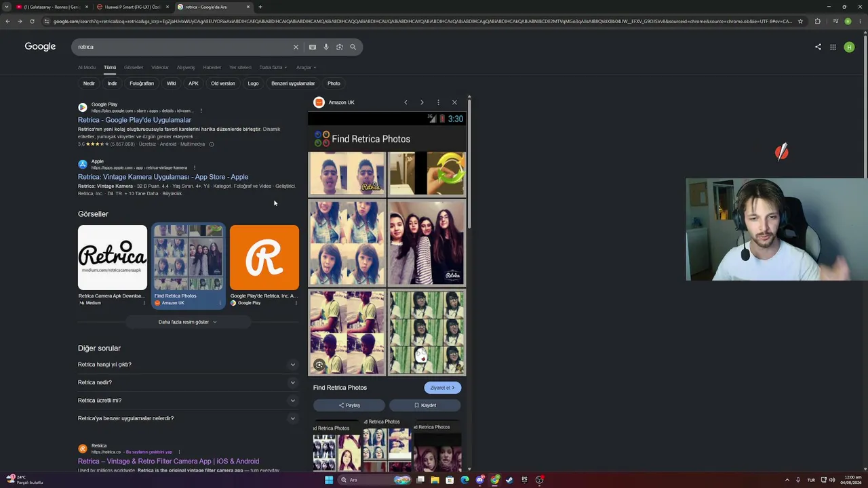Image resolution: width=868 pixels, height=488 pixels.
Task: Open 'Retrica – Vintage & Retro Filter Camera App' link
Action: [x=168, y=462]
